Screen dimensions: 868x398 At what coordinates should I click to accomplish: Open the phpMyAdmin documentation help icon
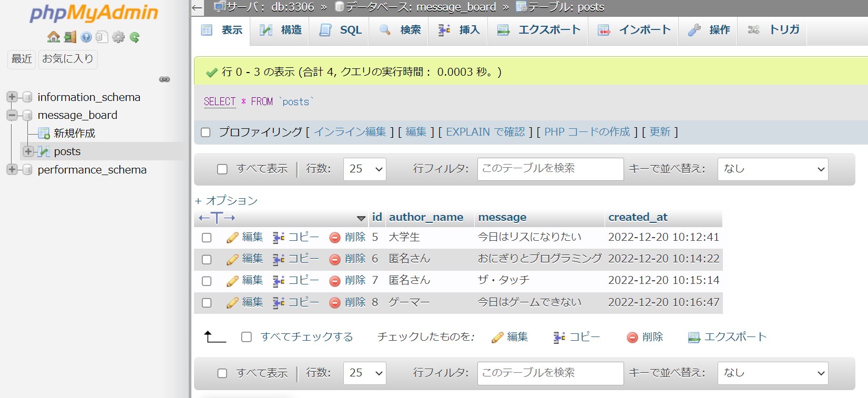(x=86, y=37)
